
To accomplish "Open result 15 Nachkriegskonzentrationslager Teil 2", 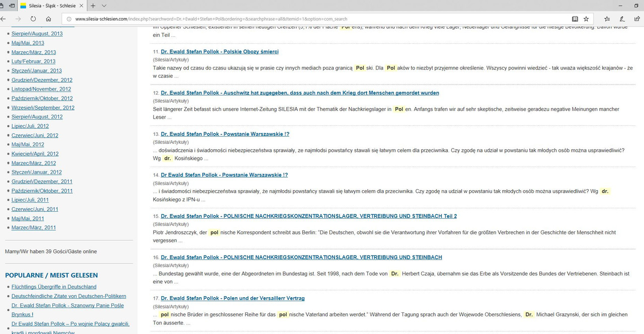I will click(308, 216).
